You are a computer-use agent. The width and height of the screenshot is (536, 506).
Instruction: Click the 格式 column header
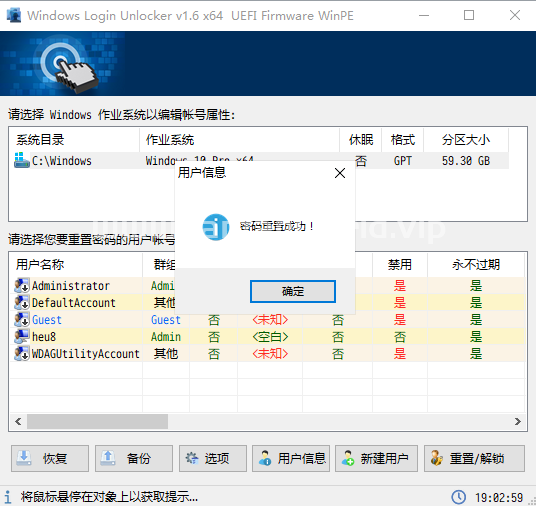point(403,140)
